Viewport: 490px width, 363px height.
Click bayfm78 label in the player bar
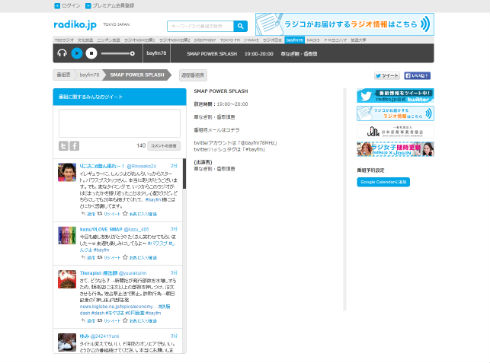pos(156,53)
